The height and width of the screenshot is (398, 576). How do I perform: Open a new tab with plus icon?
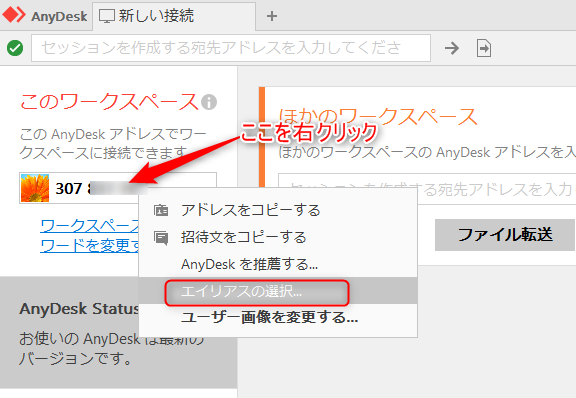click(272, 16)
